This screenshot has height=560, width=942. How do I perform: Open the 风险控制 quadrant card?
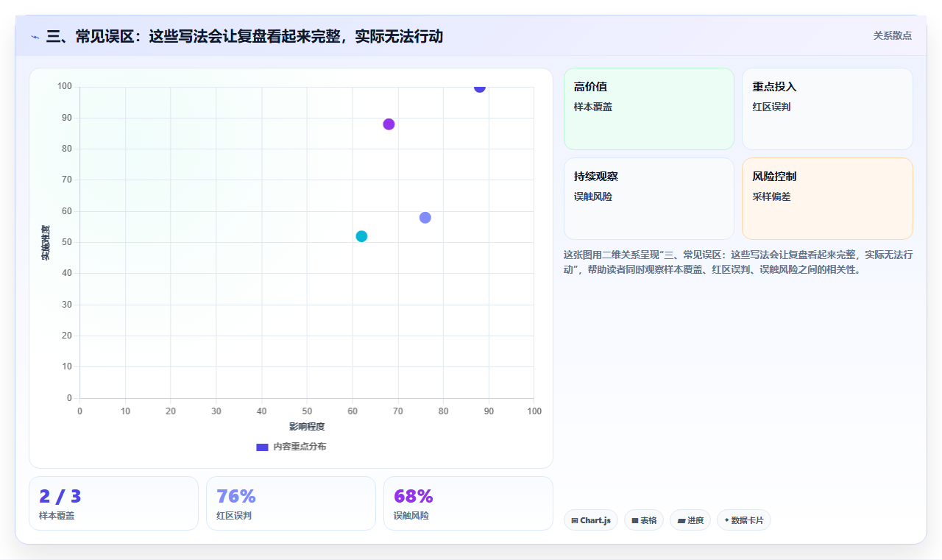click(x=827, y=199)
